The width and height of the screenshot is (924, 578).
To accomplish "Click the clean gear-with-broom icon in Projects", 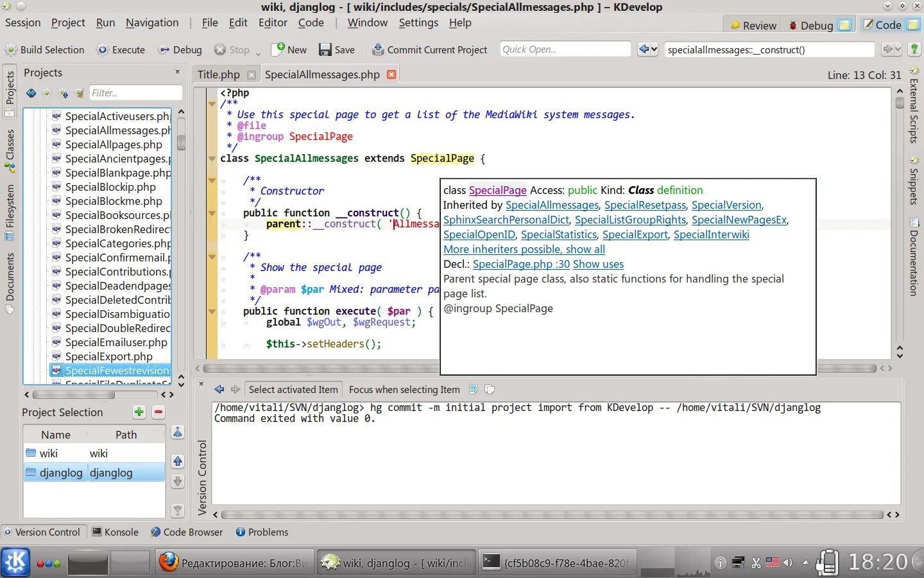I will pyautogui.click(x=79, y=93).
